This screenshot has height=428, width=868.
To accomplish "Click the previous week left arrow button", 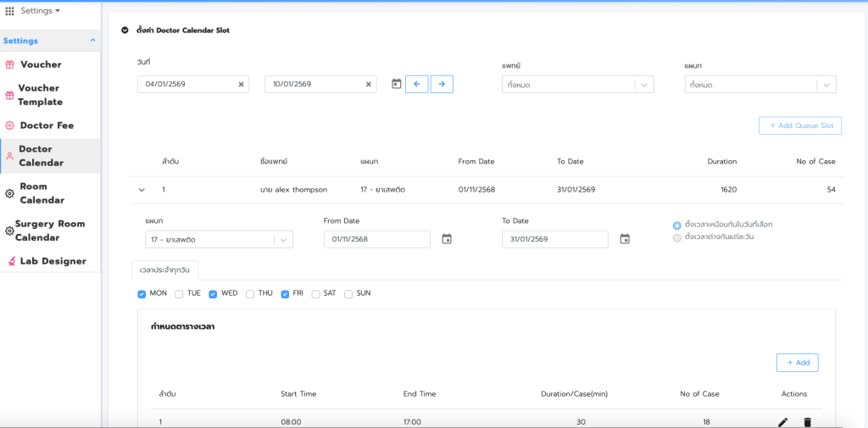I will [x=416, y=84].
